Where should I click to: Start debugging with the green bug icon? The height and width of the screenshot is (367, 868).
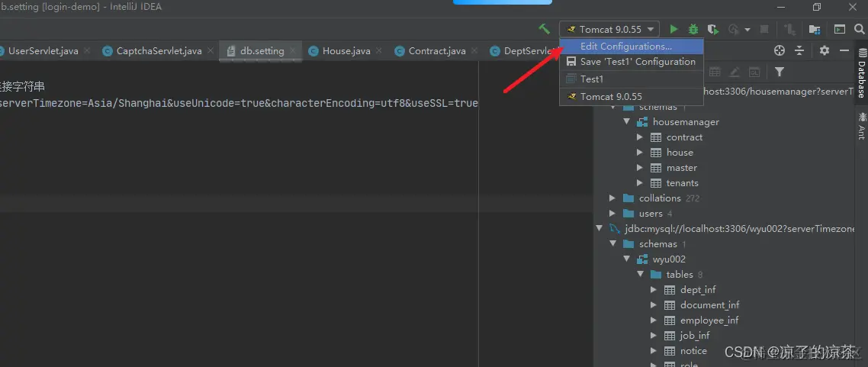693,29
